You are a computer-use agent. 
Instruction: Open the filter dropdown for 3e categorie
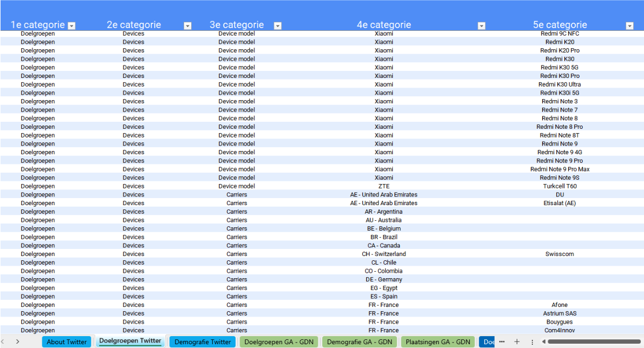click(x=278, y=26)
